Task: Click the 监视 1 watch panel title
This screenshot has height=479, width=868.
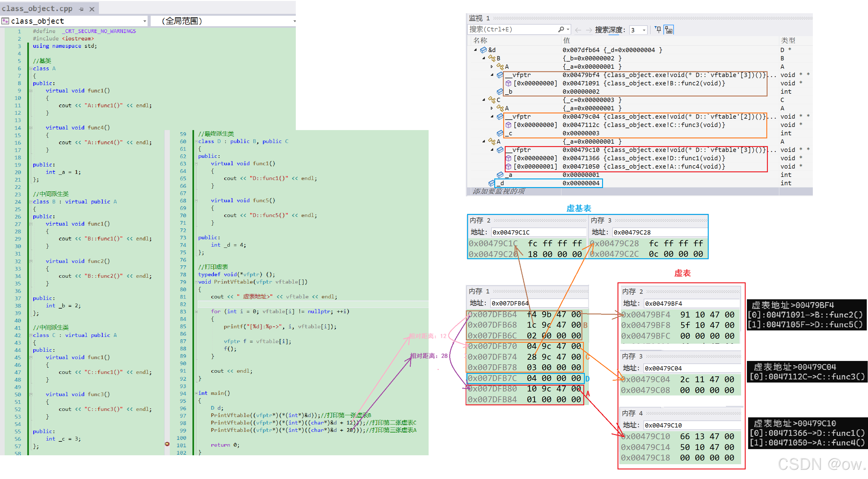Action: point(479,18)
